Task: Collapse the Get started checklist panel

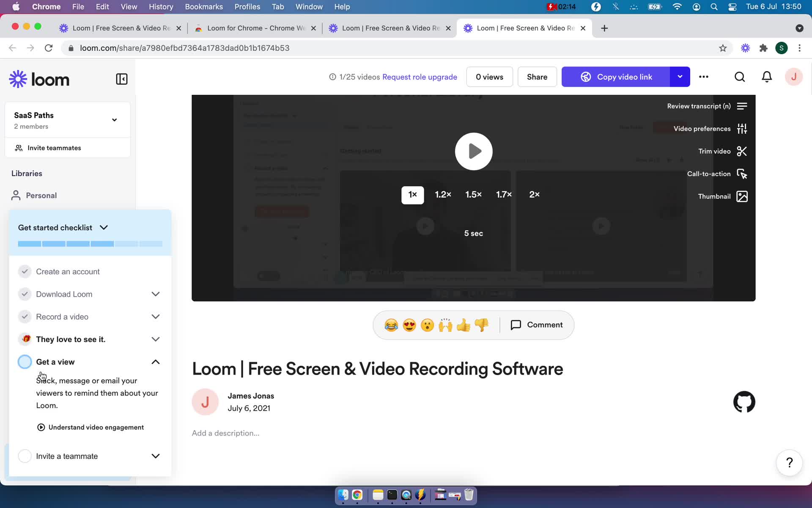Action: point(104,227)
